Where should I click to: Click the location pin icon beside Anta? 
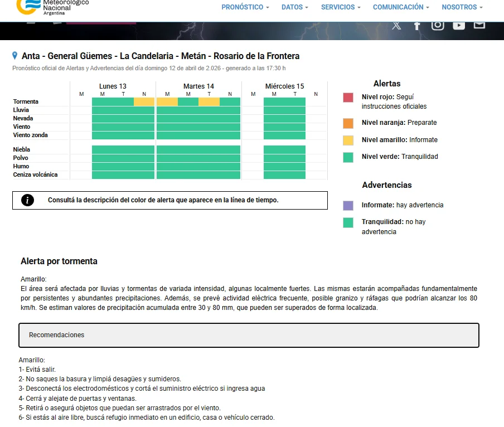point(14,56)
